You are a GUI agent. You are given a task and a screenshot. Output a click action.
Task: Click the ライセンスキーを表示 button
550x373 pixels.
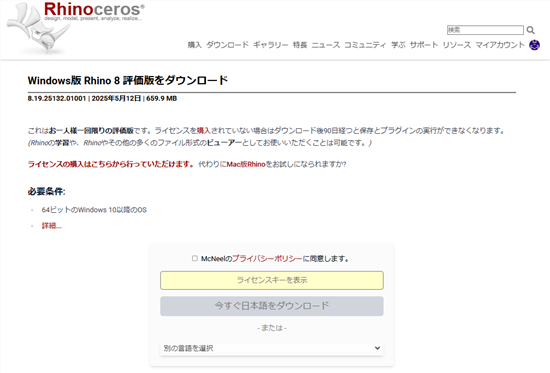click(272, 280)
